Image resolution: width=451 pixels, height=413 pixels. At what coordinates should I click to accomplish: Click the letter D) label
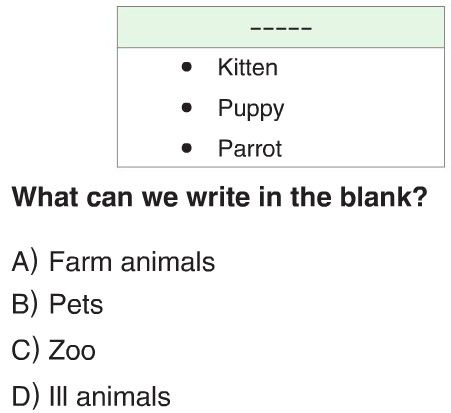(x=25, y=396)
